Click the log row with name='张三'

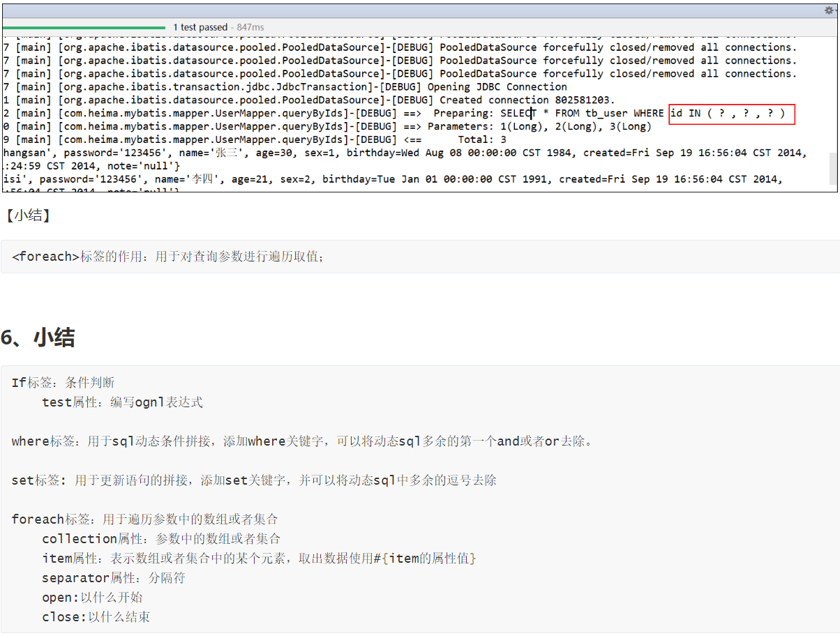point(405,153)
